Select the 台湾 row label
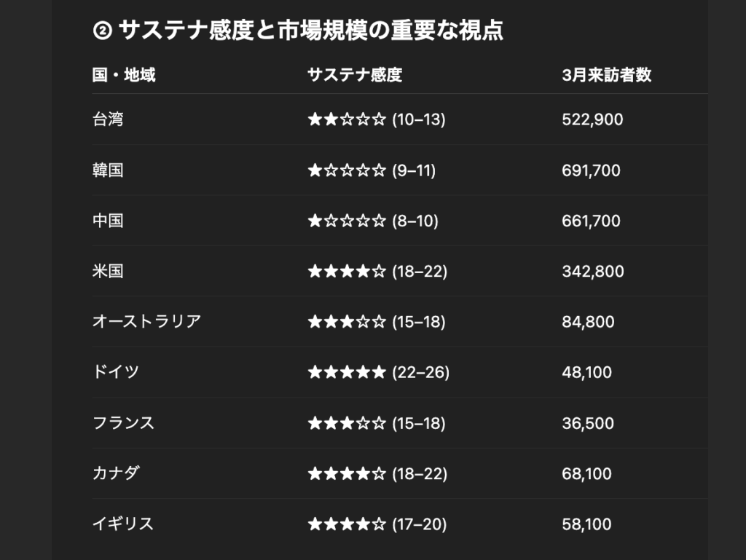This screenshot has width=746, height=560. click(x=108, y=119)
